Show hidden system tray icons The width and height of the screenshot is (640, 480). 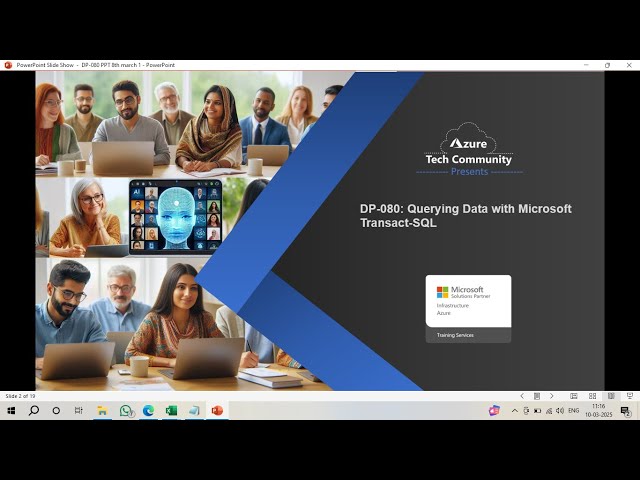tap(515, 411)
